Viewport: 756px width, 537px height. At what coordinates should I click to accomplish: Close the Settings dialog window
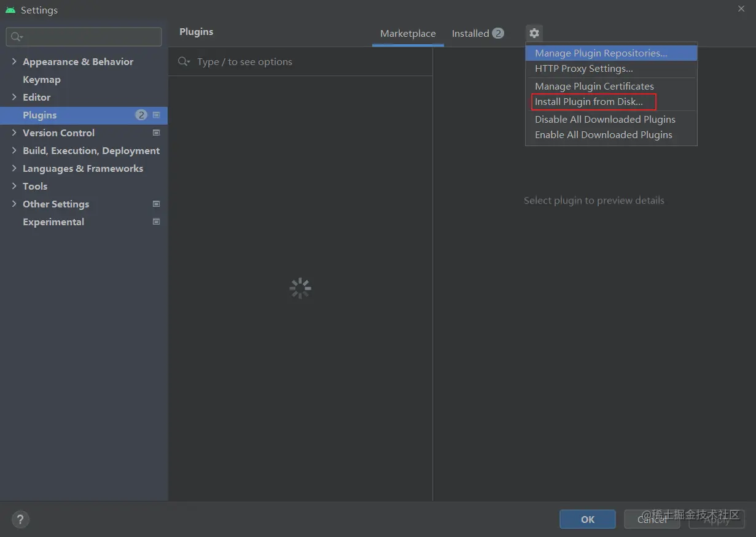741,8
